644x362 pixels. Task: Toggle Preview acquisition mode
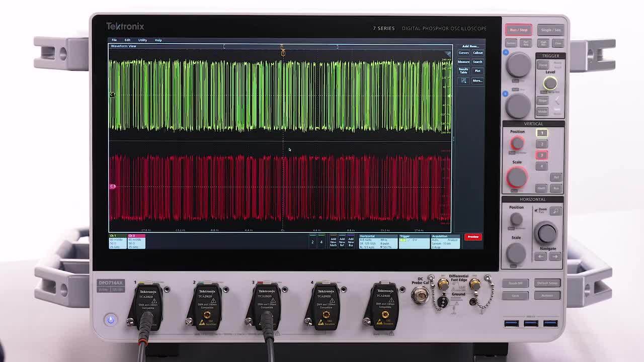pyautogui.click(x=472, y=237)
